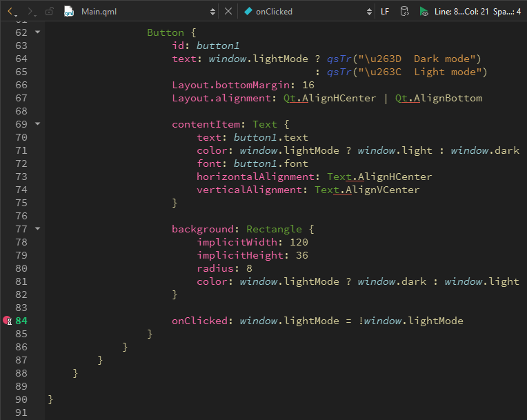Toggle the file writable lock icon
Viewport: 527px width, 420px height.
coord(49,12)
